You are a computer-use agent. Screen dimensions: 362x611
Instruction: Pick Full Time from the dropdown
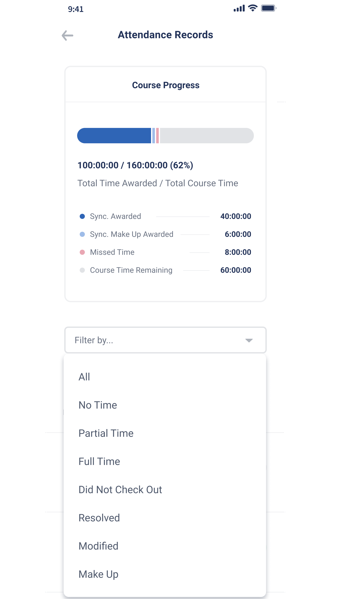(165, 461)
